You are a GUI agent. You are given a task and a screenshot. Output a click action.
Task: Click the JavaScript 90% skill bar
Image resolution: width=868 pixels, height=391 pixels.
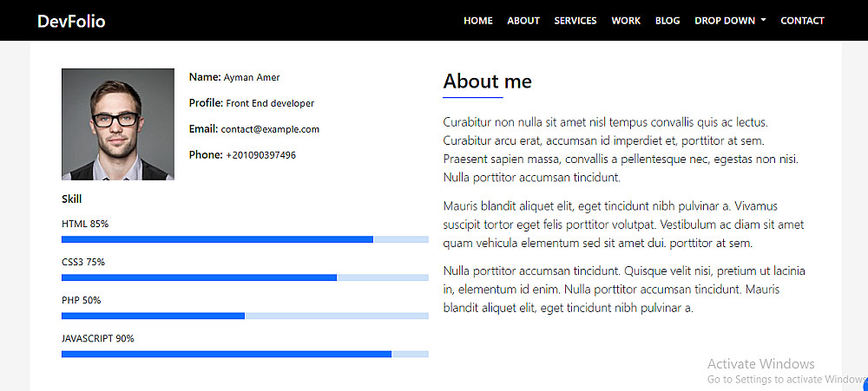point(245,354)
